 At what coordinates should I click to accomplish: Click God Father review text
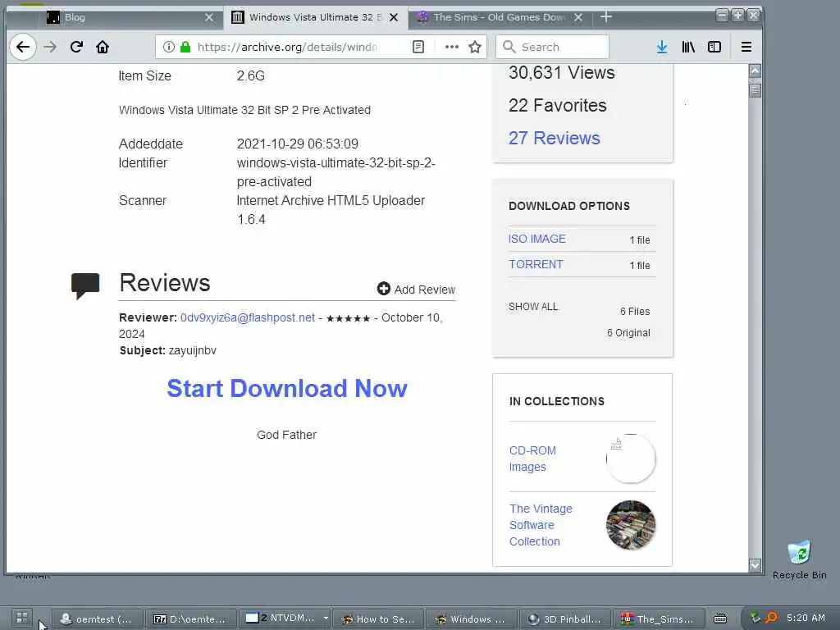(286, 435)
